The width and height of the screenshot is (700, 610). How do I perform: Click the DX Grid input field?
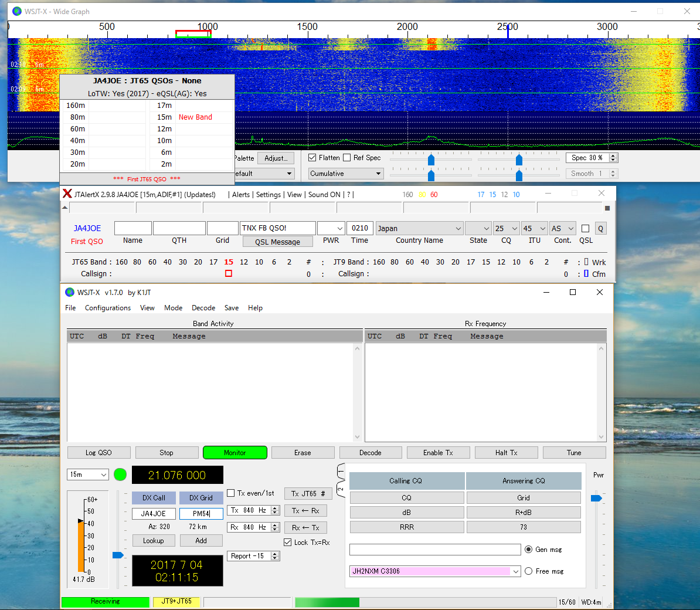click(x=201, y=514)
